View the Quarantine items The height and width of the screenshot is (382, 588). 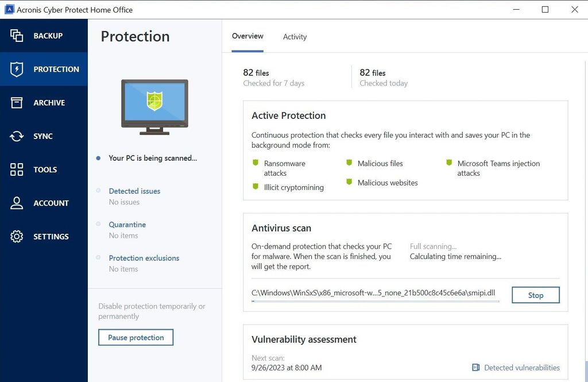(x=127, y=224)
